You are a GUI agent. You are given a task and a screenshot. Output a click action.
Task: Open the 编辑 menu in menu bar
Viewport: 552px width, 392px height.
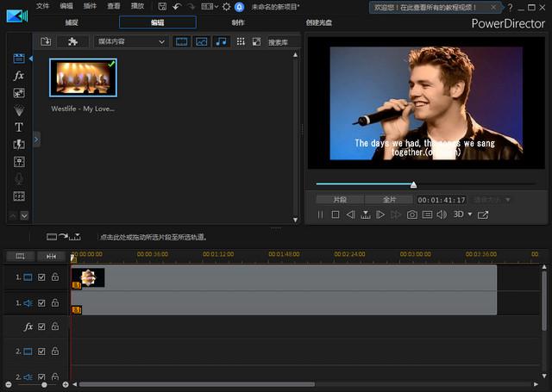click(x=66, y=6)
